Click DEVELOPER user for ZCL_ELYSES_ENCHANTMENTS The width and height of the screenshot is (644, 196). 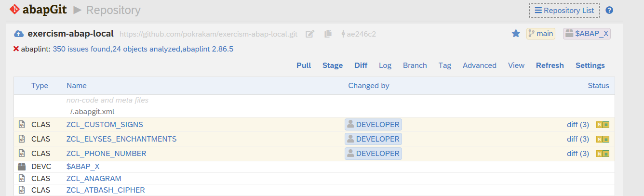pos(373,139)
